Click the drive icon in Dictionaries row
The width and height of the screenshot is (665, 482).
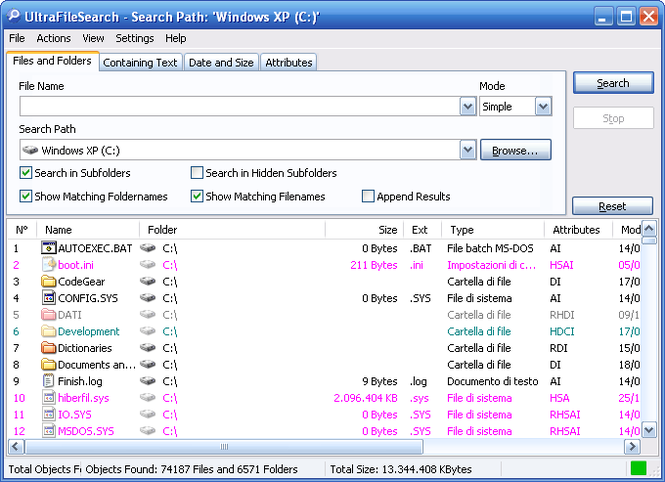click(x=148, y=348)
